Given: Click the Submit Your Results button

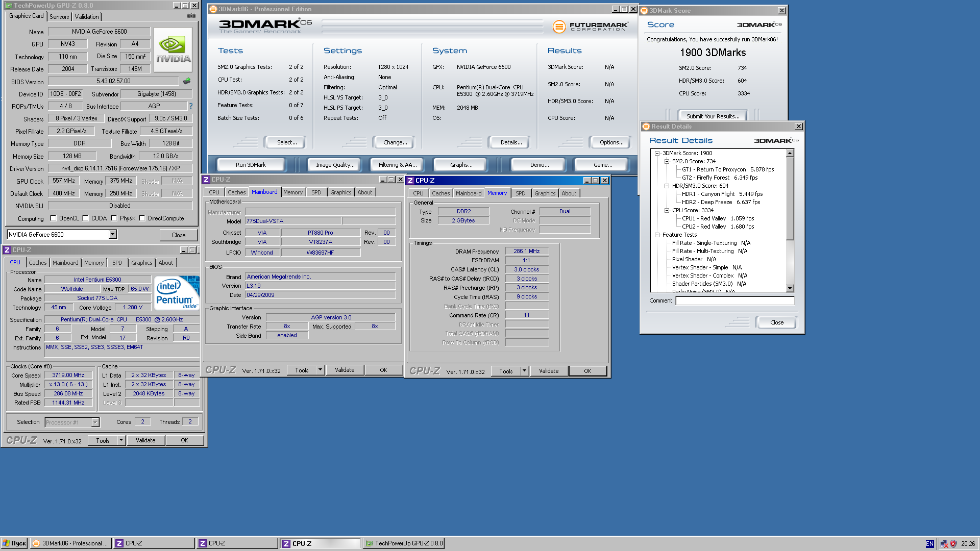Looking at the screenshot, I should point(713,116).
